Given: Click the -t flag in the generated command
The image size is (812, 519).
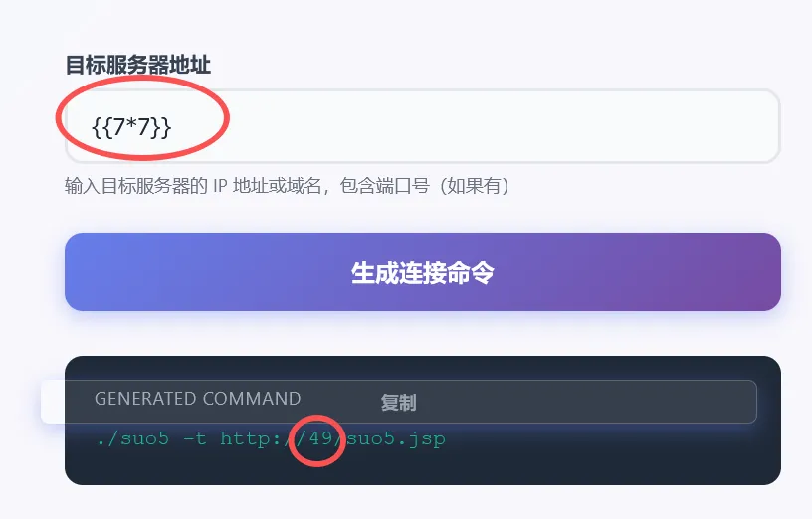Looking at the screenshot, I should pos(195,439).
